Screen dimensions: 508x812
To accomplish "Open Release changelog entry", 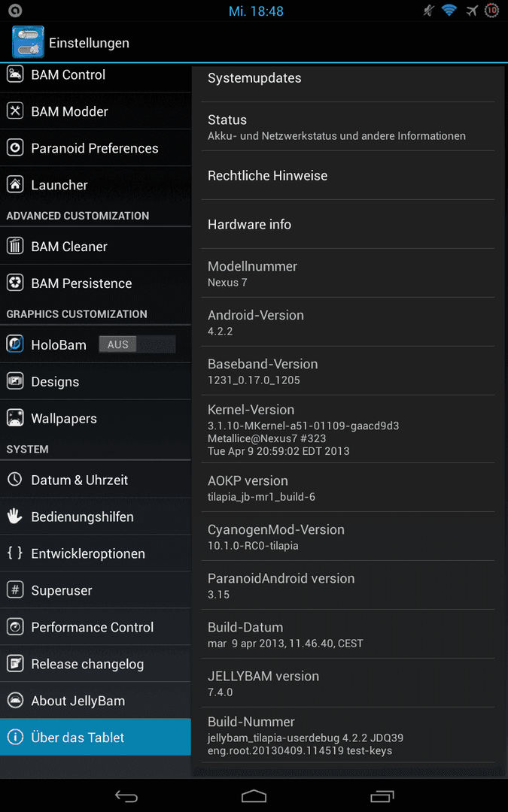I will [96, 663].
